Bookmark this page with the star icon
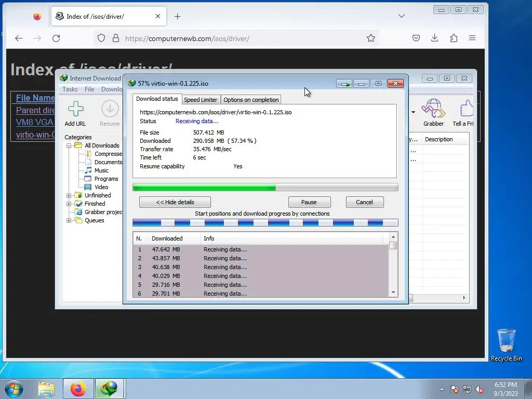Screen dimensions: 532x399 [x=371, y=38]
